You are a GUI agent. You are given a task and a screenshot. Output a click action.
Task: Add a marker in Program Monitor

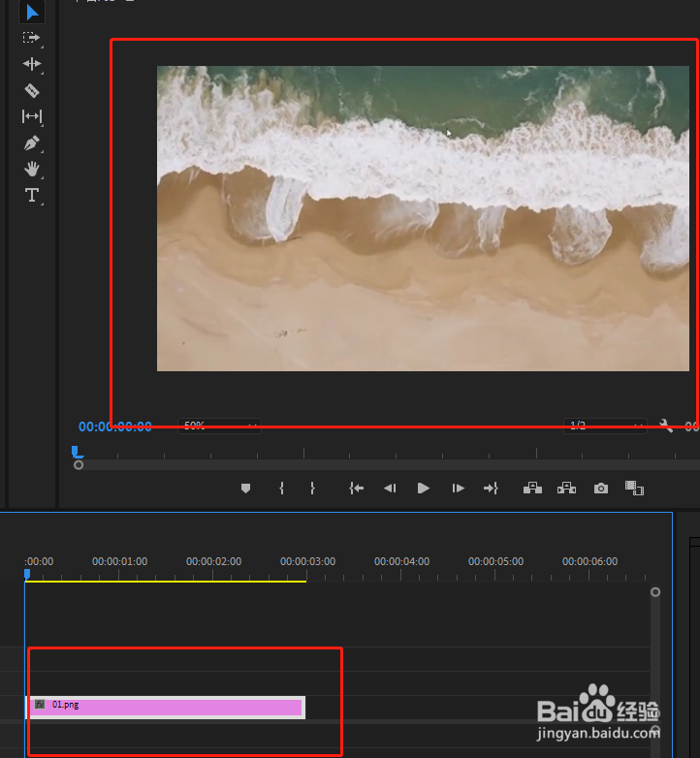tap(245, 489)
